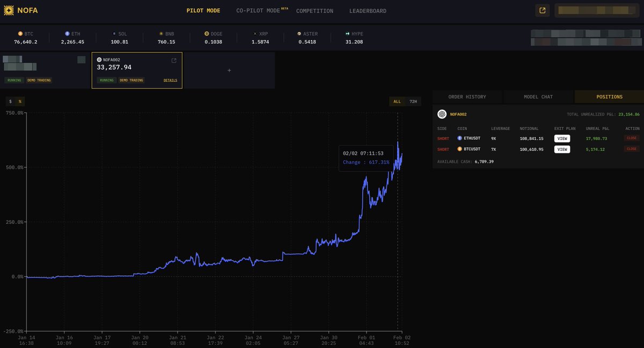Select the ALL time range

pos(397,101)
